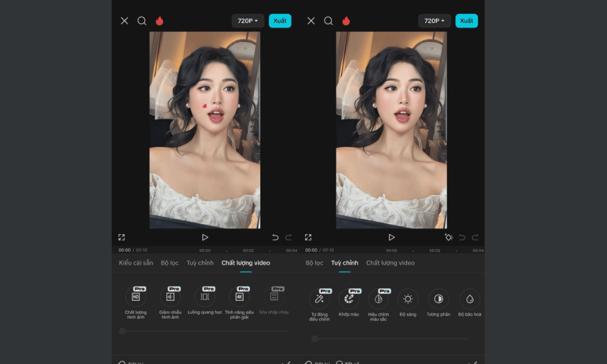
Task: Redo action on the right screen
Action: pos(475,237)
